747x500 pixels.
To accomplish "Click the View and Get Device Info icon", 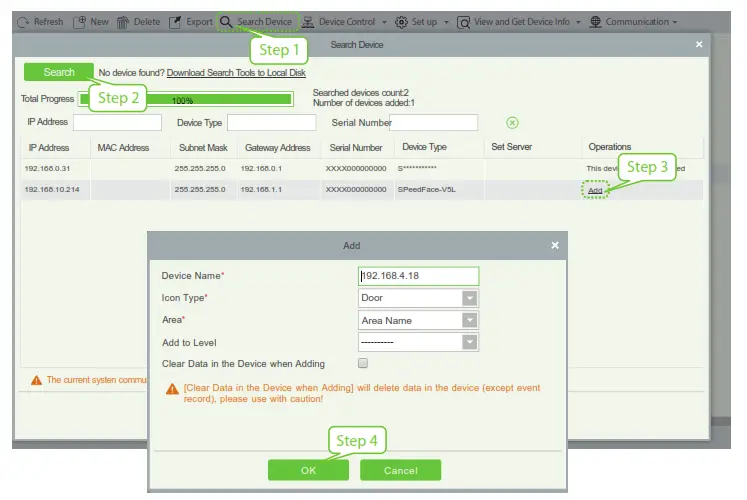I will [463, 22].
